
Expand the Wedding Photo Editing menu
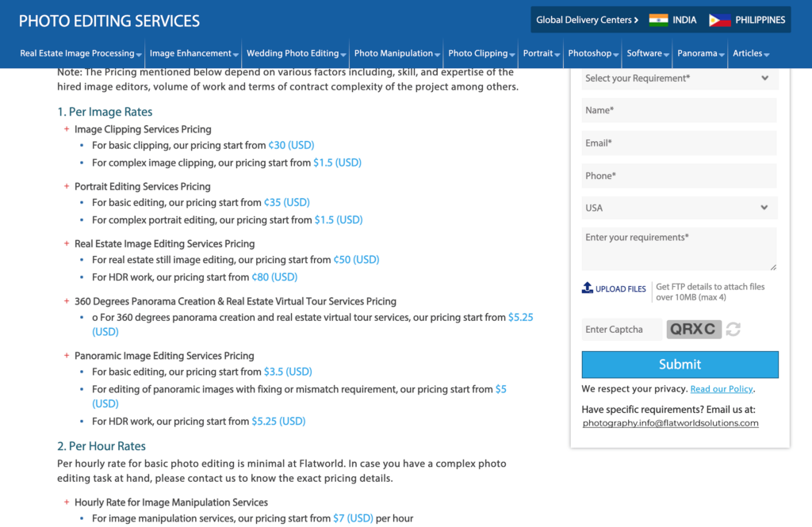point(296,53)
